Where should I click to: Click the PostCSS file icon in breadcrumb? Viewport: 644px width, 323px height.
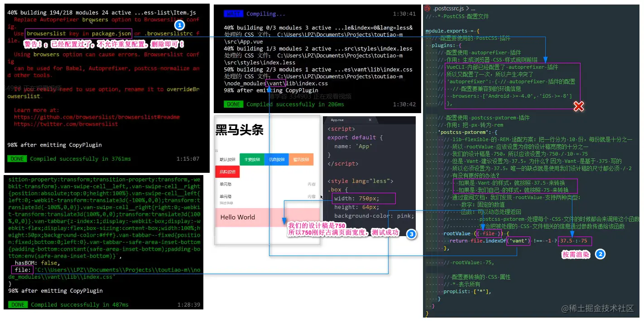(x=428, y=8)
